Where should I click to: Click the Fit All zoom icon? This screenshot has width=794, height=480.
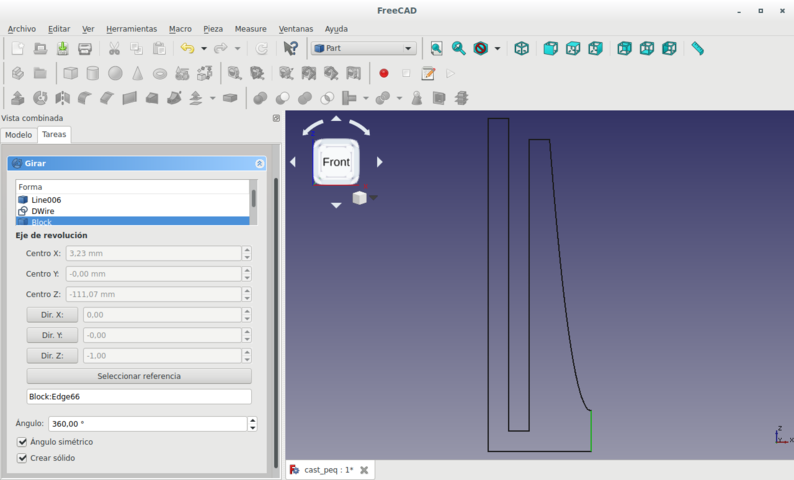coord(436,48)
